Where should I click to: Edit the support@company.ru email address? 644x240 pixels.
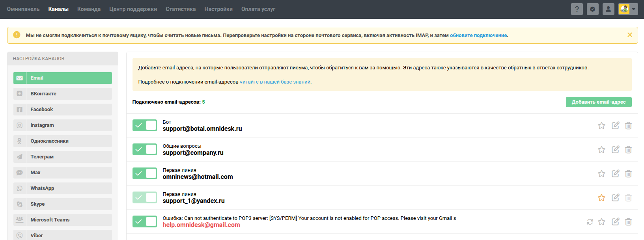tap(615, 150)
